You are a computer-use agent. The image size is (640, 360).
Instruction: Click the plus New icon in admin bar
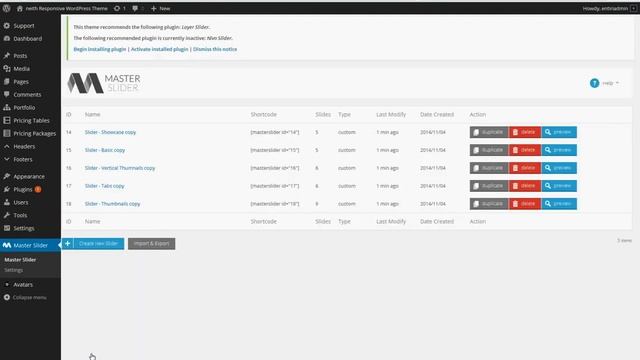(153, 8)
